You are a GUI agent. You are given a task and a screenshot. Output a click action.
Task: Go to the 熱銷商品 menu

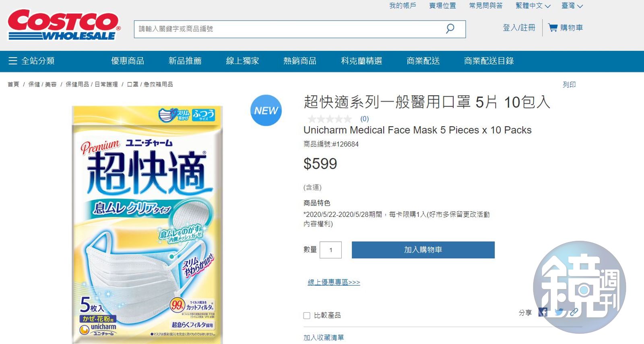click(300, 61)
